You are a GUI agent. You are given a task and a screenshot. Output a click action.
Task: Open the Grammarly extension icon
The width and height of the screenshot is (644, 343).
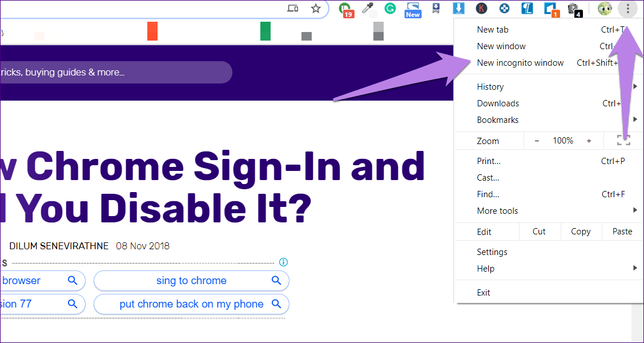pos(390,8)
